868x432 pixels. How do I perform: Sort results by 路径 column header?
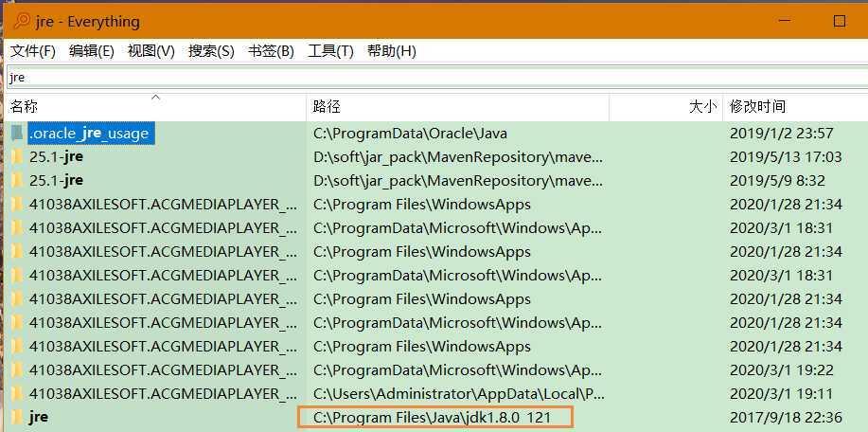[x=457, y=106]
